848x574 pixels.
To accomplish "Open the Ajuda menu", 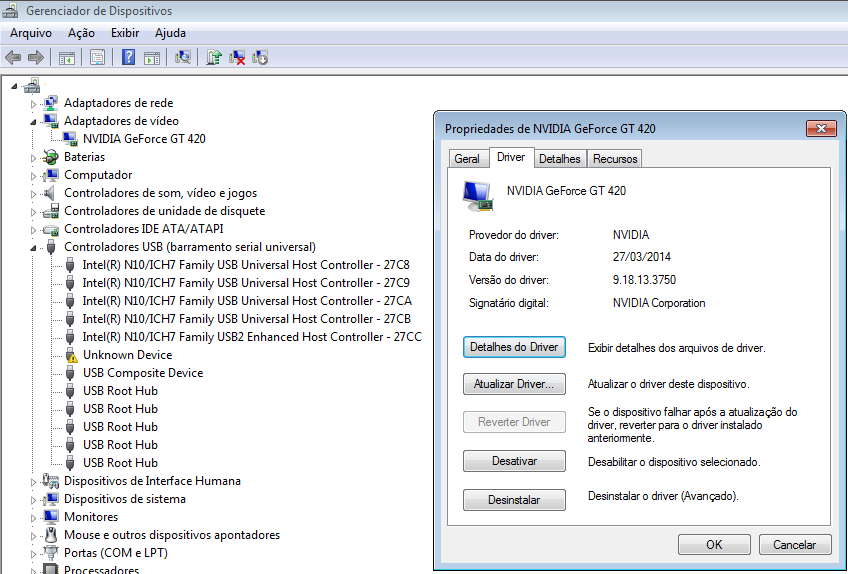I will (170, 33).
